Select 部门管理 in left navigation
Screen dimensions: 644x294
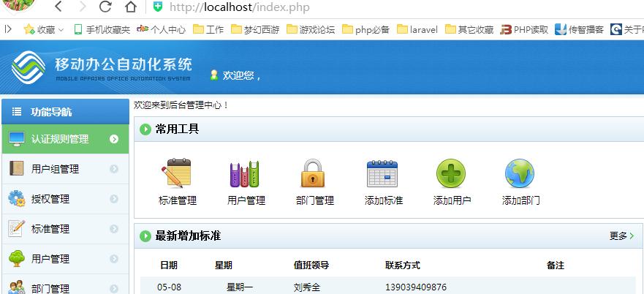pyautogui.click(x=50, y=288)
